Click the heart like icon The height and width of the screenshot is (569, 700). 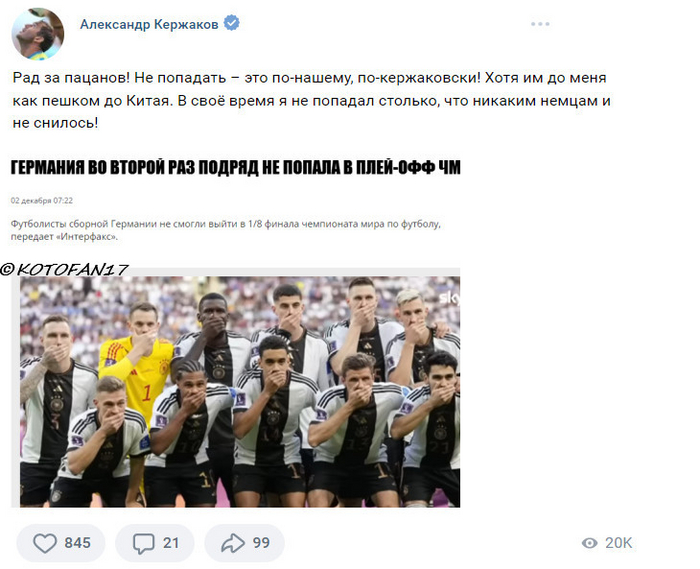45,543
